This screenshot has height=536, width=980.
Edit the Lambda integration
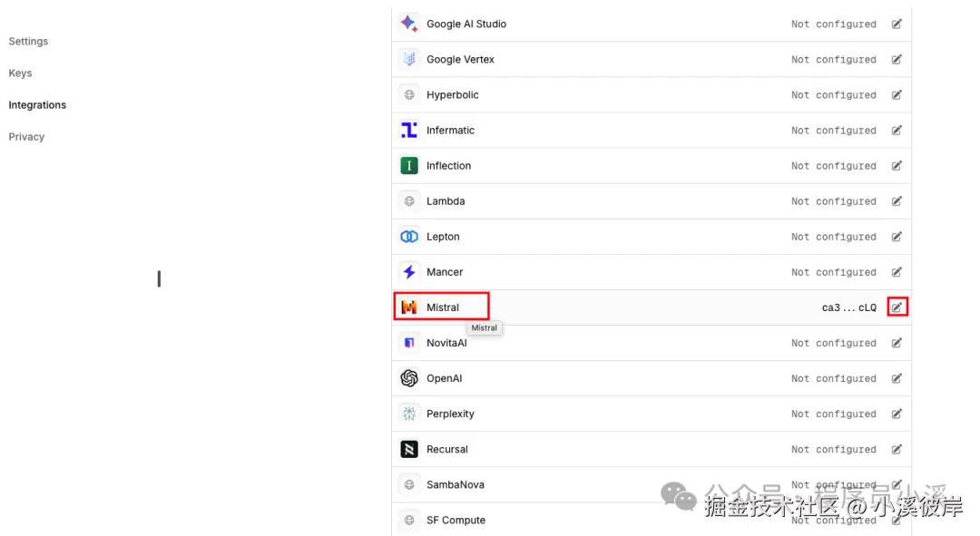pos(897,201)
